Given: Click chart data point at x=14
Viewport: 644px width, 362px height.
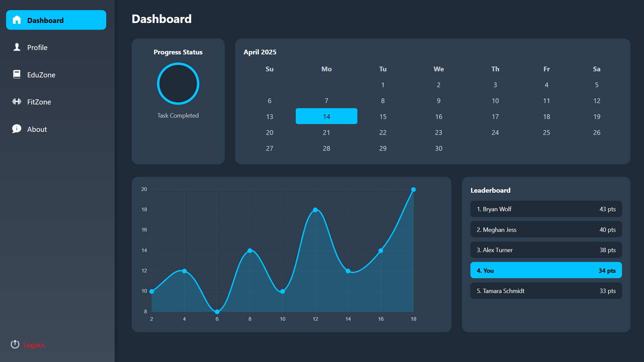Looking at the screenshot, I should (348, 271).
